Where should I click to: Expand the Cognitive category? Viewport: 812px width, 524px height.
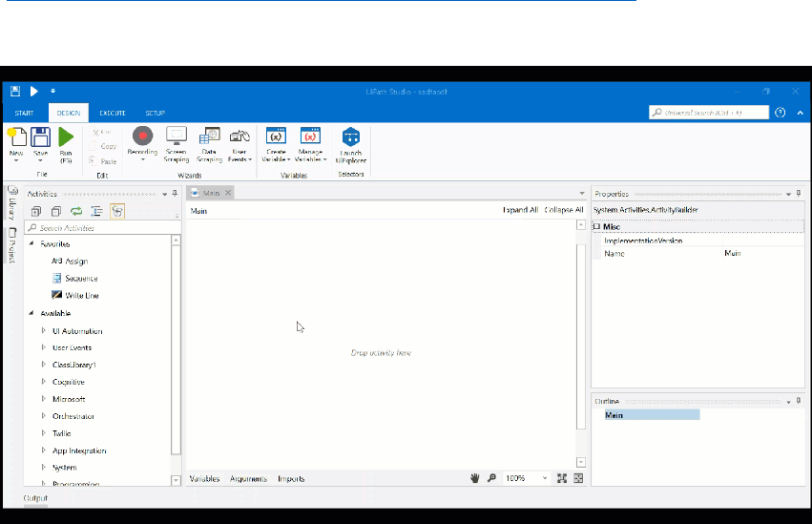tap(44, 382)
